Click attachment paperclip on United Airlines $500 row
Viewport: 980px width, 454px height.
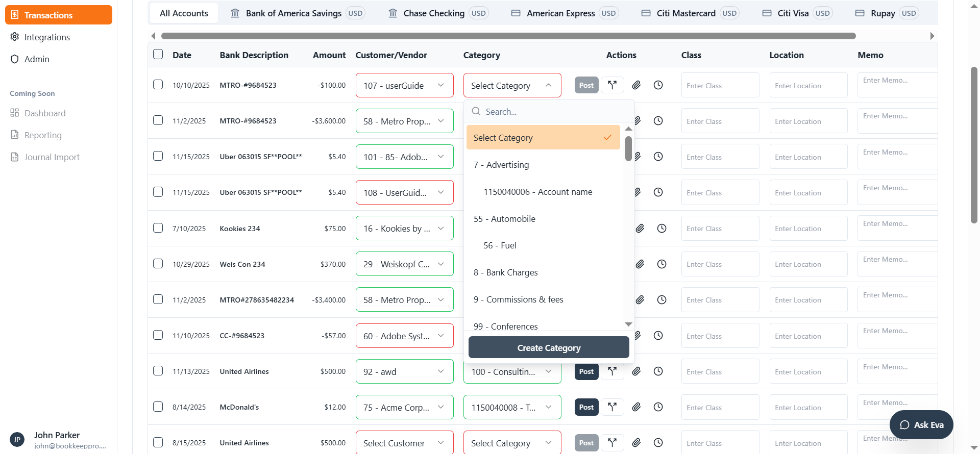click(636, 371)
